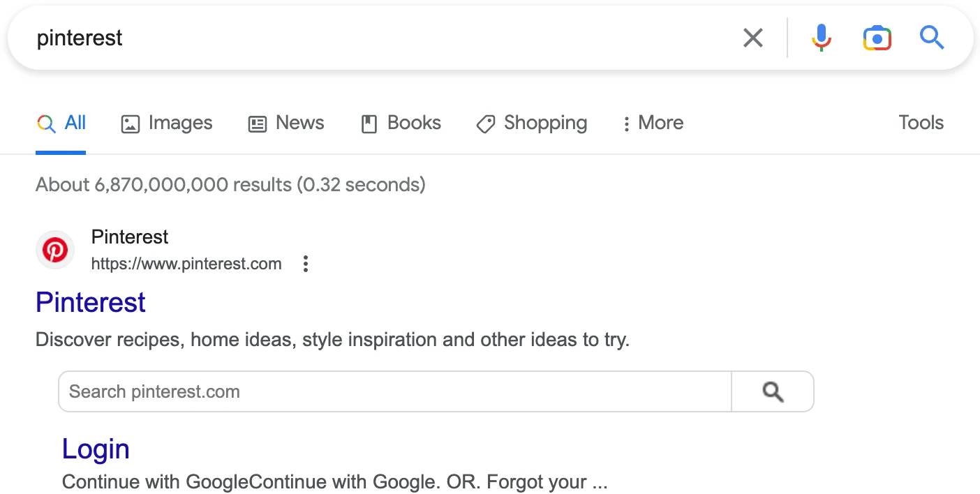Viewport: 980px width, 494px height.
Task: Click the Pinterest favicon logo
Action: click(54, 249)
